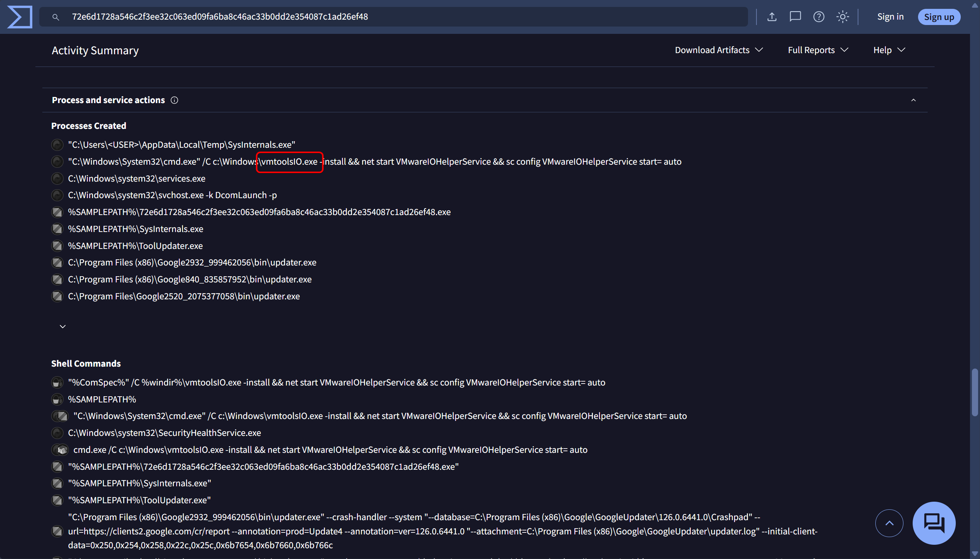Select the Processes Created heading text
The width and height of the screenshot is (980, 559).
click(x=88, y=126)
